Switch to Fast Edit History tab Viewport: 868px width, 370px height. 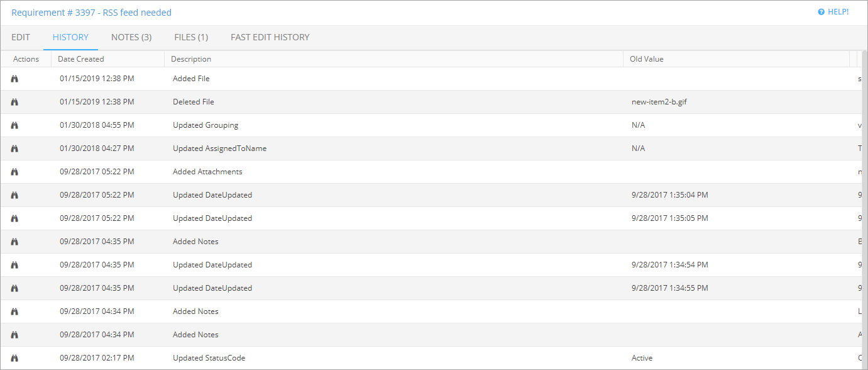270,37
